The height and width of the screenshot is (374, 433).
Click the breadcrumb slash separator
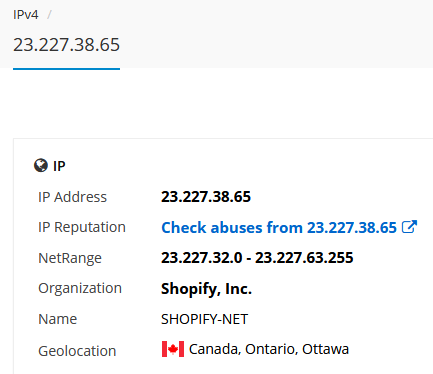pyautogui.click(x=49, y=15)
